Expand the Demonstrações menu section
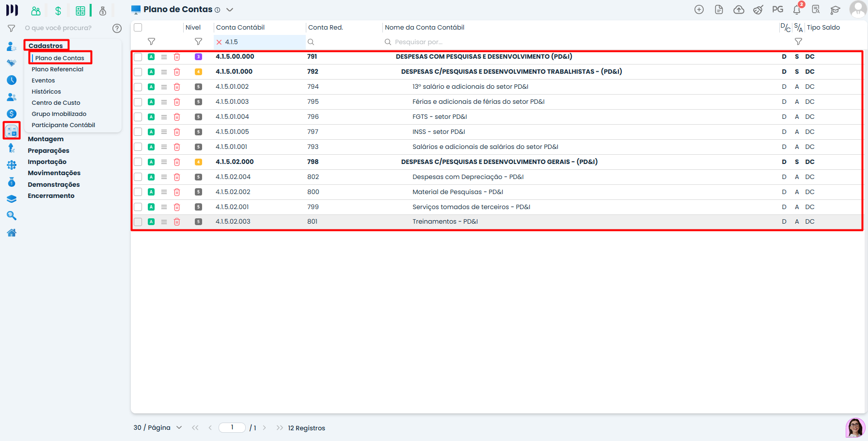The width and height of the screenshot is (868, 441). pyautogui.click(x=54, y=185)
